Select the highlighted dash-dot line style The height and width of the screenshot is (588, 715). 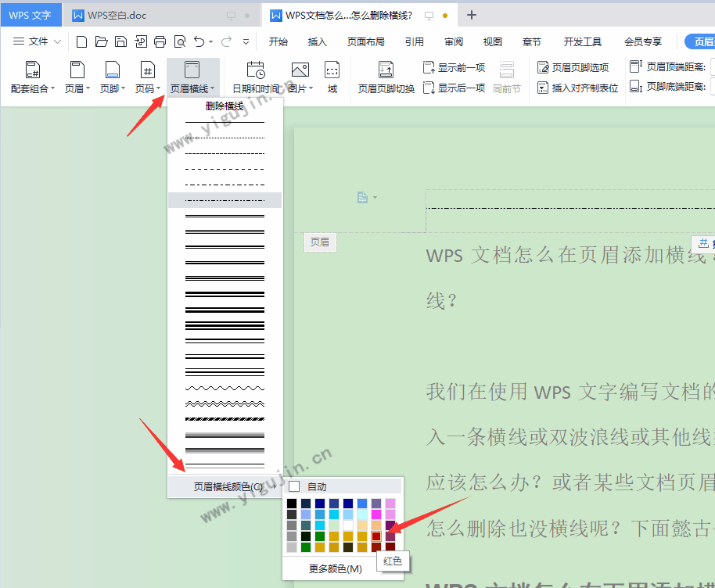[x=225, y=200]
